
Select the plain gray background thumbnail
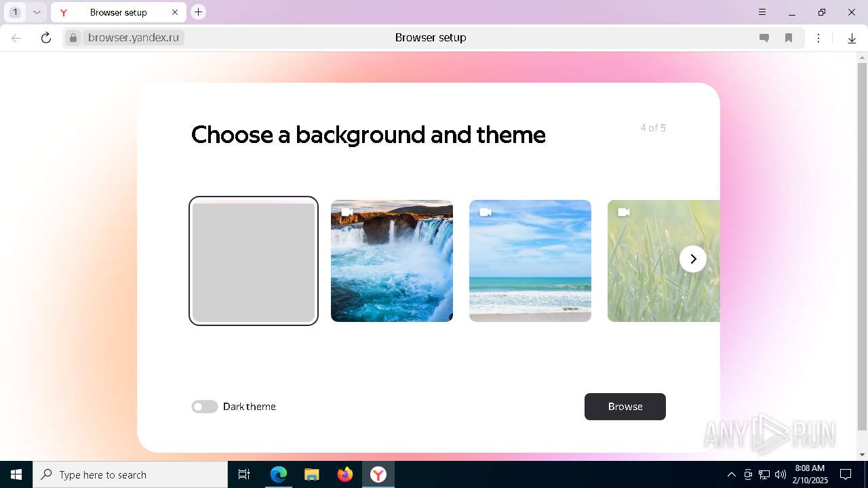254,261
